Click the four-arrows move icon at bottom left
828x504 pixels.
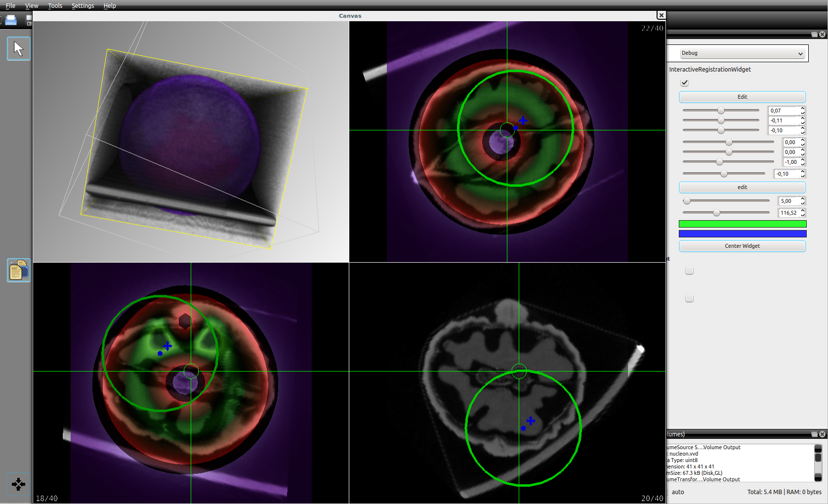click(x=19, y=484)
